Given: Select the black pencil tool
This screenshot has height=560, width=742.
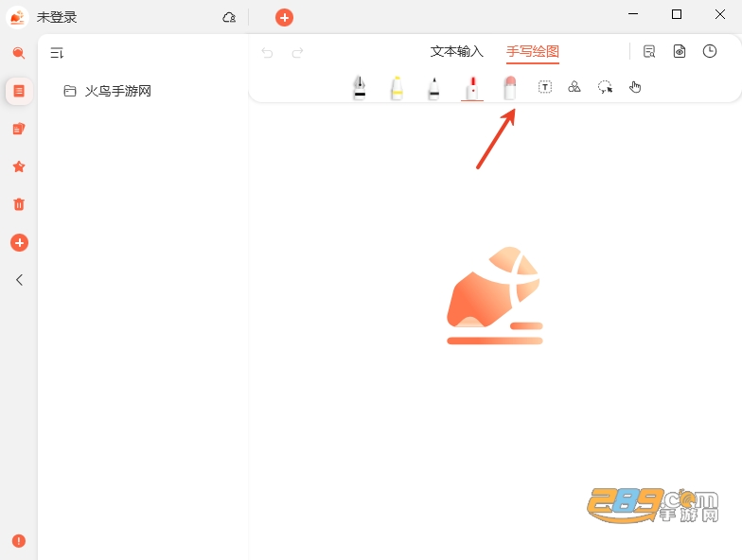Looking at the screenshot, I should click(x=433, y=89).
